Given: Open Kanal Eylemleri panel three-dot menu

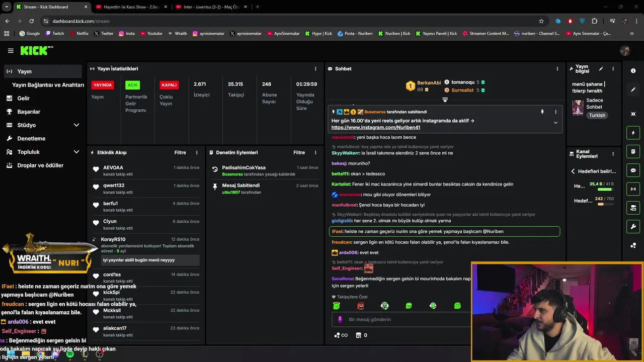Looking at the screenshot, I should click(x=613, y=154).
